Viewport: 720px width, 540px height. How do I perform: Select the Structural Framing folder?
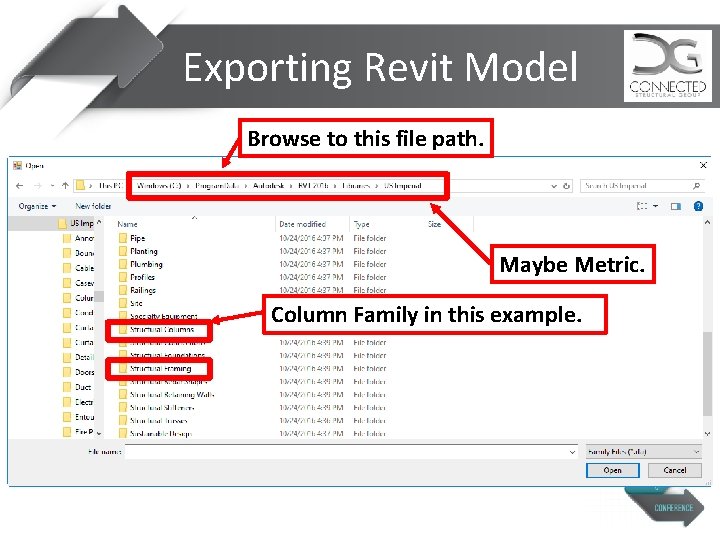pos(160,368)
